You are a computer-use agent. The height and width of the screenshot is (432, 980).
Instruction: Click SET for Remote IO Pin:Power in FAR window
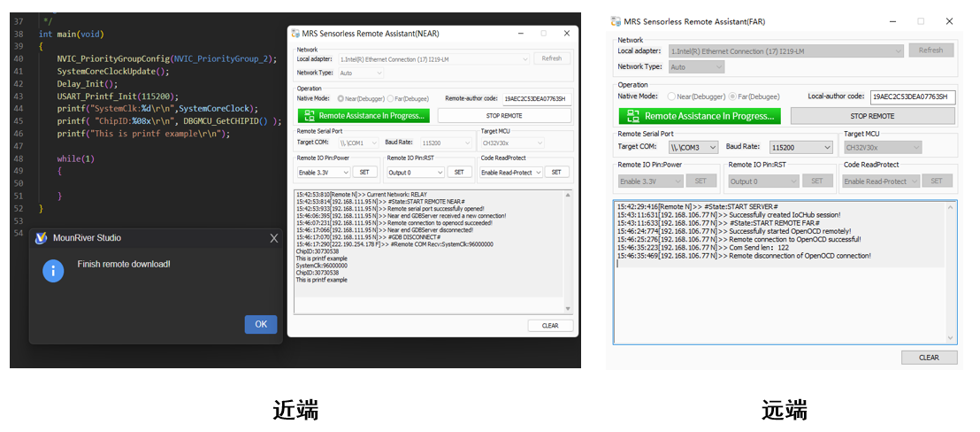pos(701,181)
